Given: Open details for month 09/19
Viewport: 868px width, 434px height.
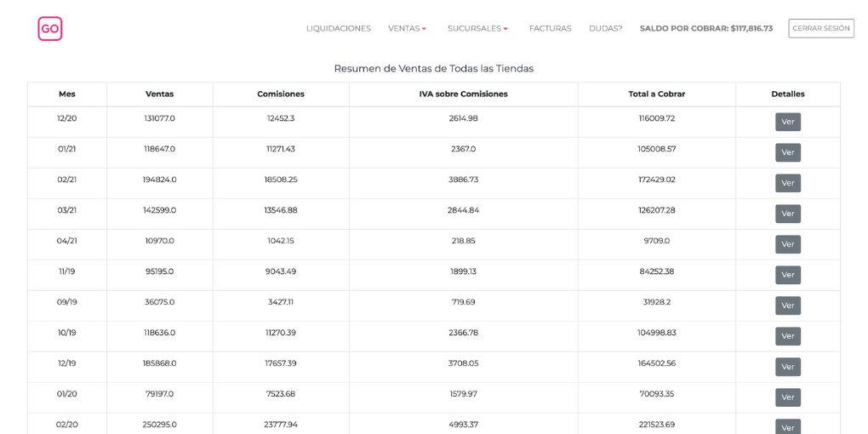Looking at the screenshot, I should 787,306.
